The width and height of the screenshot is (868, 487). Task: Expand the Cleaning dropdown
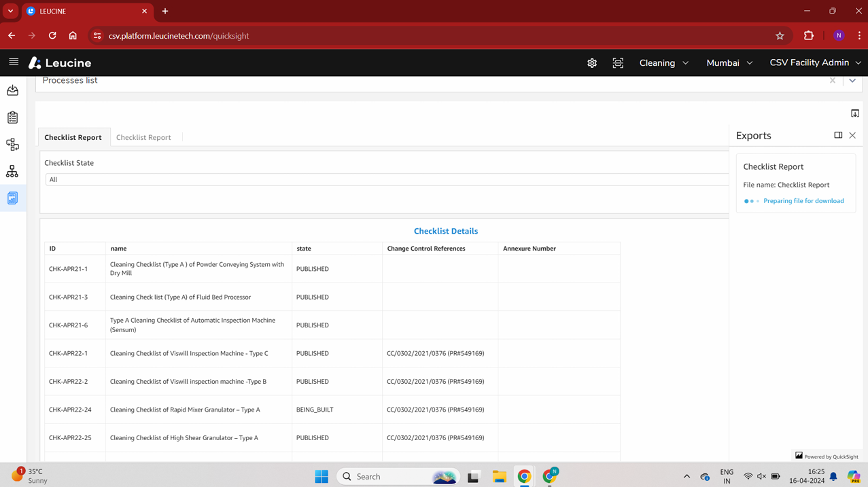(x=664, y=63)
